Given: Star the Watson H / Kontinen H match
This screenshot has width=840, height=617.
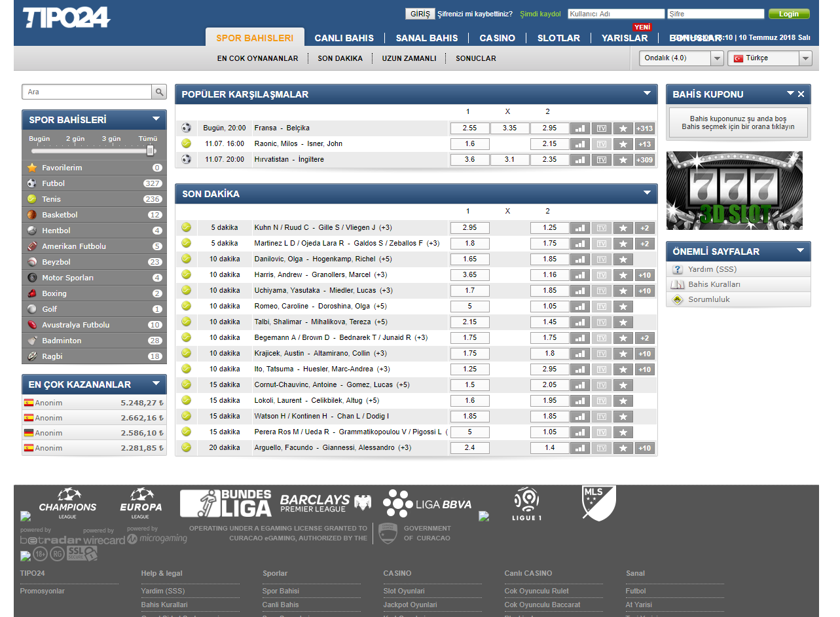Looking at the screenshot, I should [623, 417].
